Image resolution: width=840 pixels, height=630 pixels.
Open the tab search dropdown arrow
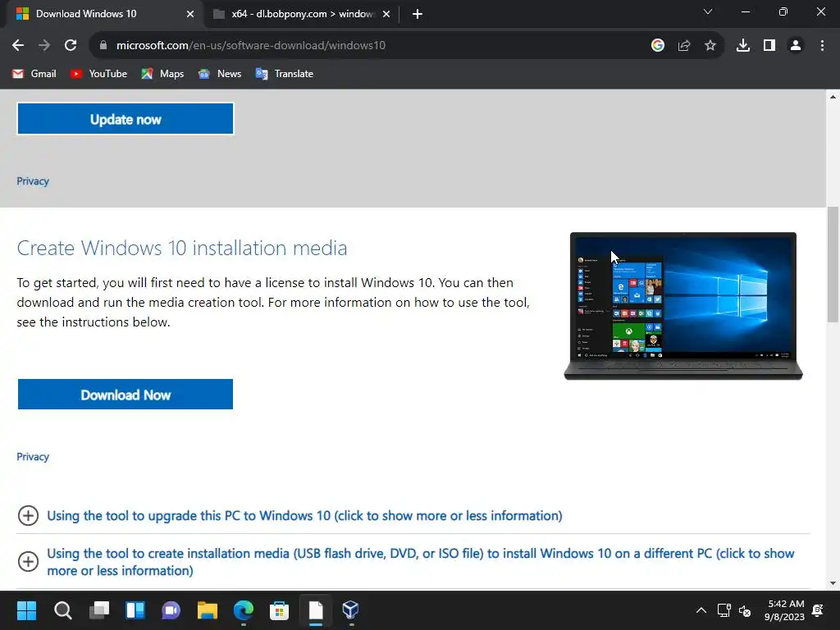point(708,11)
